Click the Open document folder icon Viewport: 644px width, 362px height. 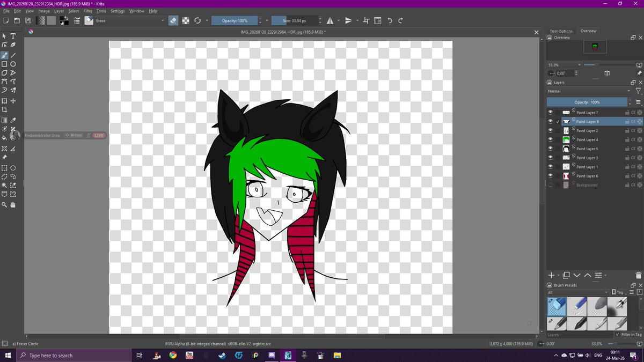coord(17,20)
